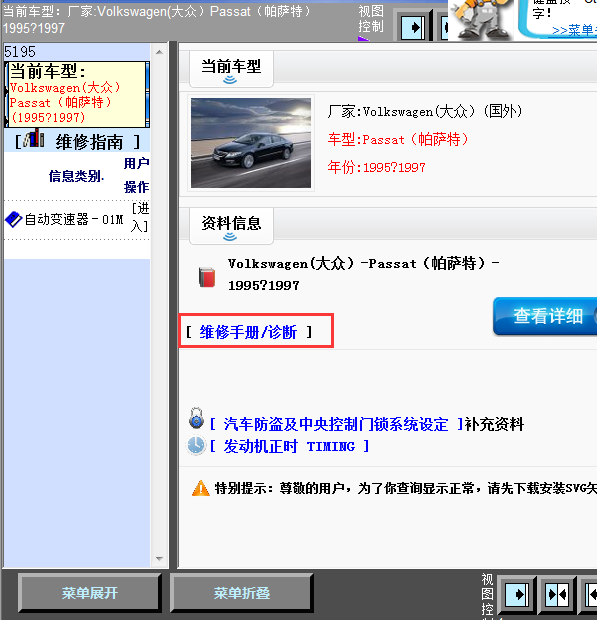This screenshot has height=620, width=597.
Task: Open the >>菜单 link at top right
Action: [x=574, y=30]
